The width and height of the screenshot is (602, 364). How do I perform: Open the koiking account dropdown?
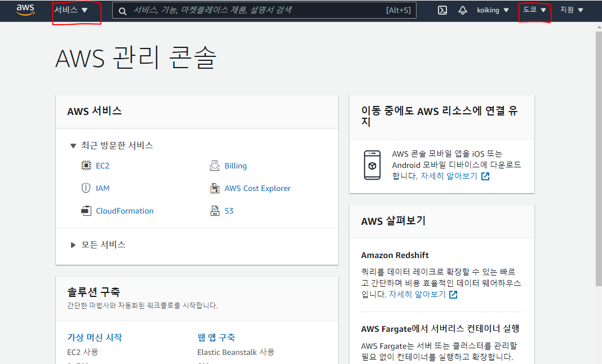493,10
